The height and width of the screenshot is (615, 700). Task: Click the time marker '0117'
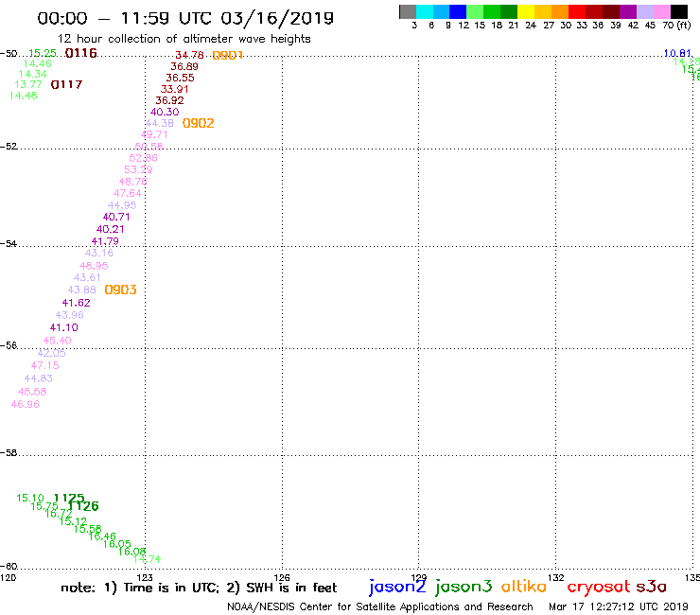point(66,84)
